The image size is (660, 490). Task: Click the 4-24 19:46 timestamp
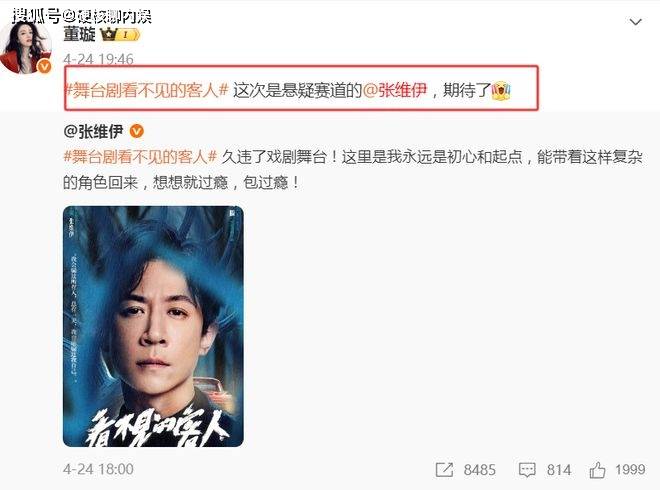(x=98, y=59)
